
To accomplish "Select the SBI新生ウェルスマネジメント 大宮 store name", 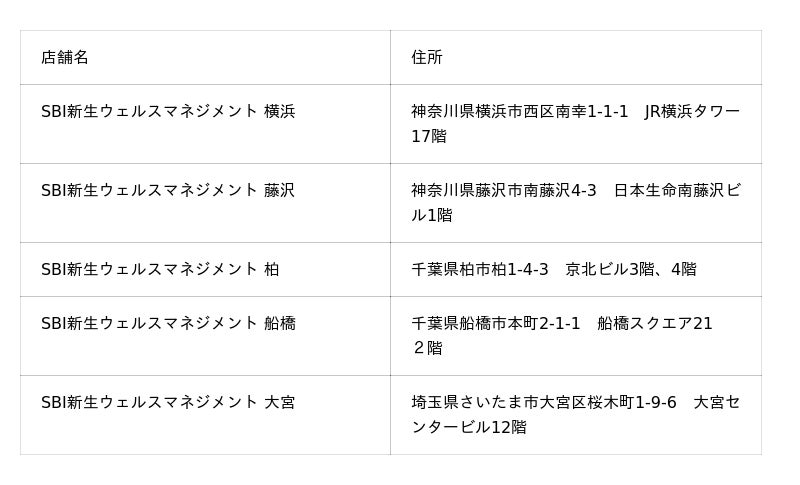I will (168, 402).
